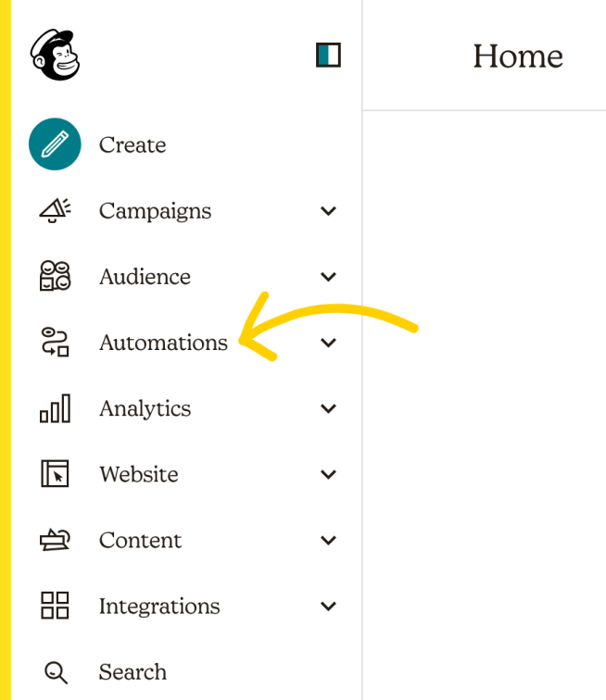The height and width of the screenshot is (700, 606).
Task: Click the Website browser cursor icon
Action: (55, 474)
